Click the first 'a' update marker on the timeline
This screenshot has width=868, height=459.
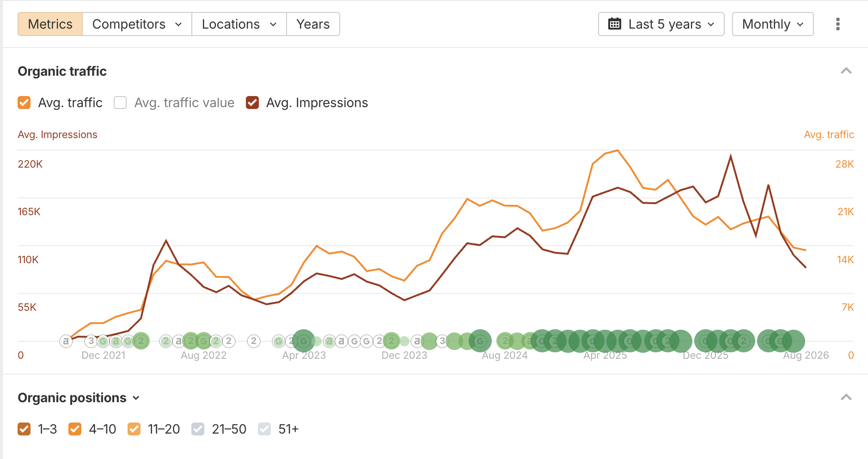pyautogui.click(x=66, y=341)
